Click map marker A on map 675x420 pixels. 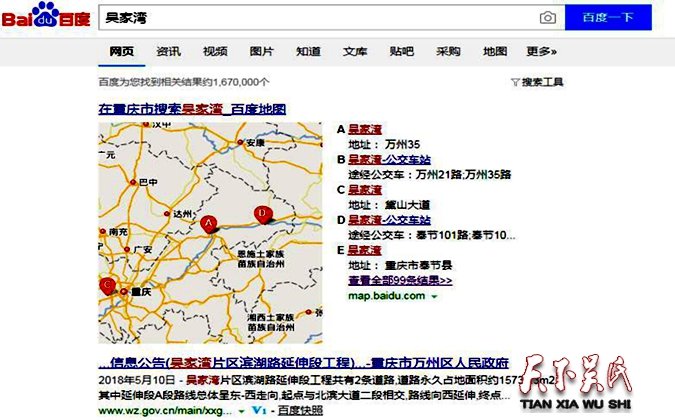209,224
